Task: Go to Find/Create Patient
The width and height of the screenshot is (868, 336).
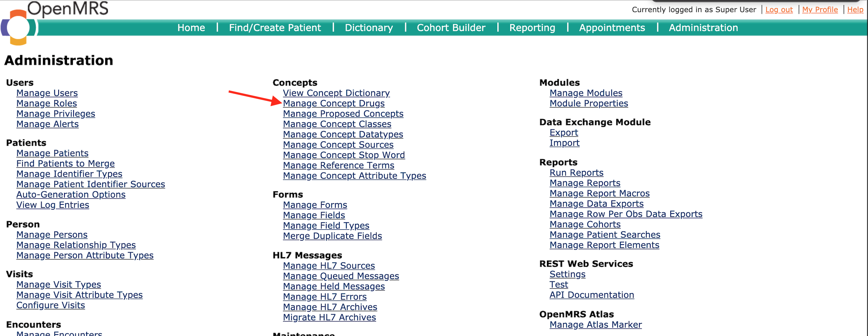Action: (x=275, y=28)
